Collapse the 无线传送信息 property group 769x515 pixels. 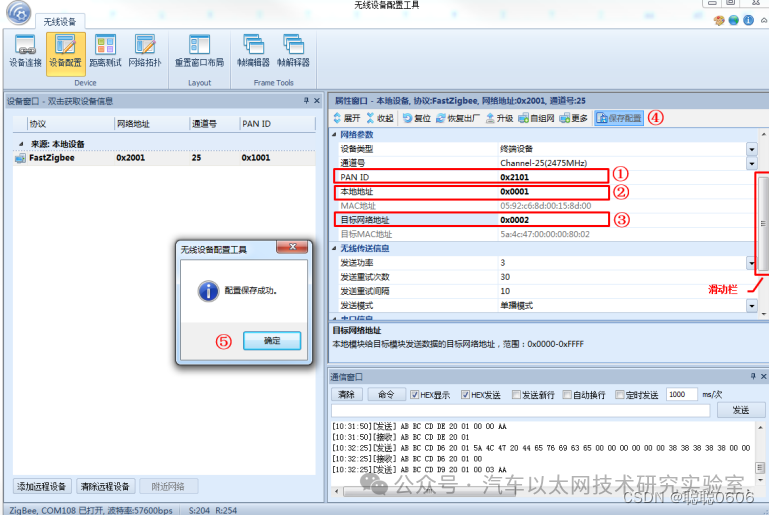coord(334,249)
